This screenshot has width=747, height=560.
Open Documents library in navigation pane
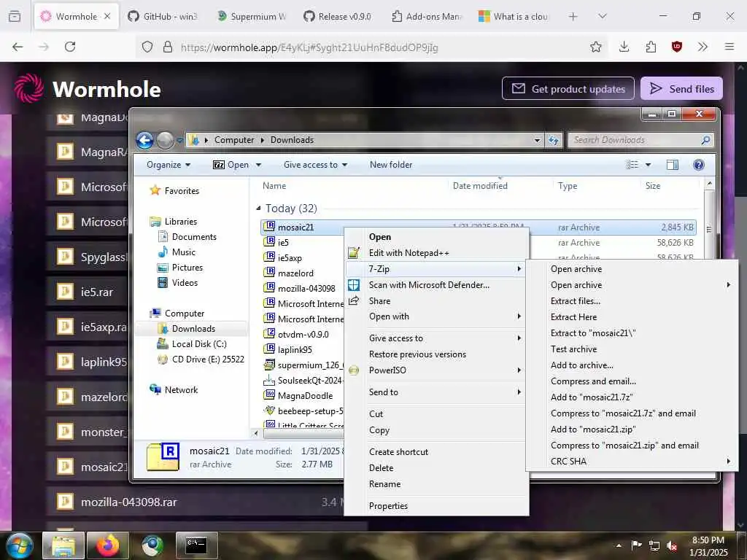[194, 237]
